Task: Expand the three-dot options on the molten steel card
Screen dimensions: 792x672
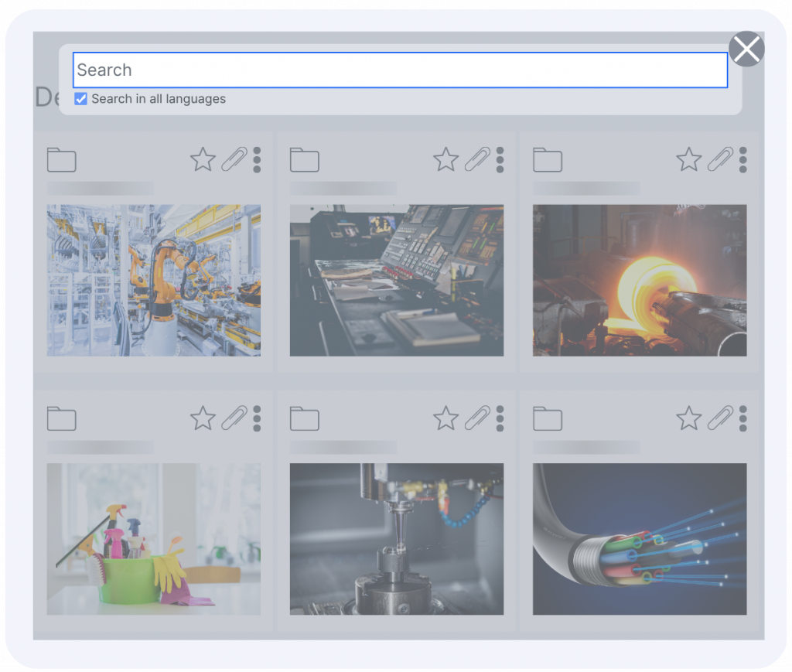Action: tap(742, 160)
